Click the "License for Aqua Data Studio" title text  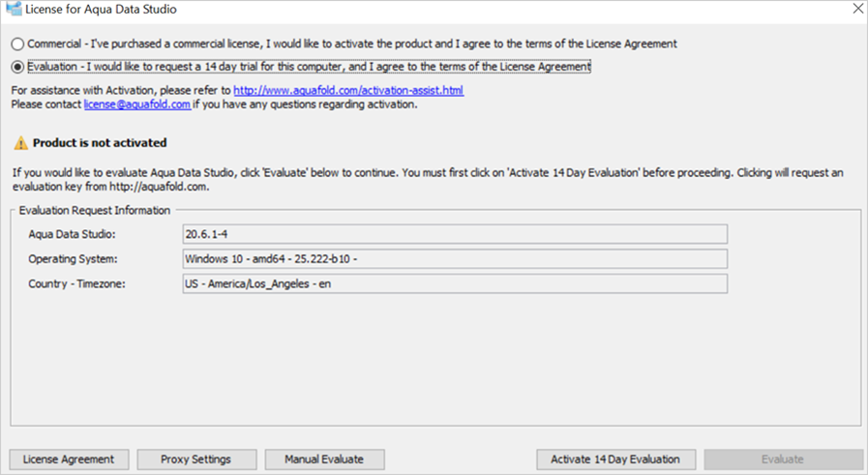click(x=94, y=9)
